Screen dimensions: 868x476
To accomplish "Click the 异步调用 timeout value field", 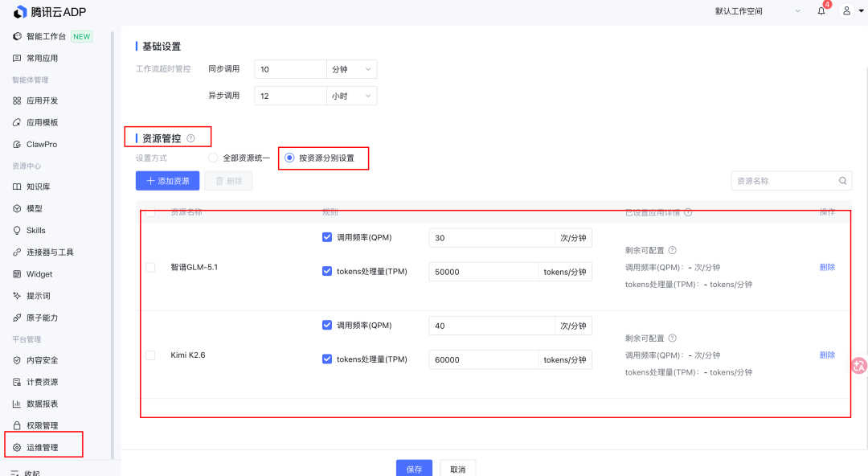I will [x=290, y=96].
